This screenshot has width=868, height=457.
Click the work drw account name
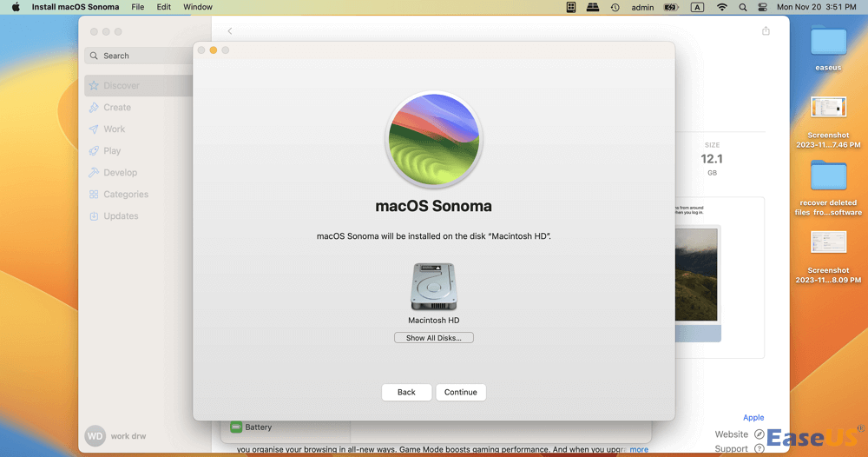pyautogui.click(x=128, y=436)
